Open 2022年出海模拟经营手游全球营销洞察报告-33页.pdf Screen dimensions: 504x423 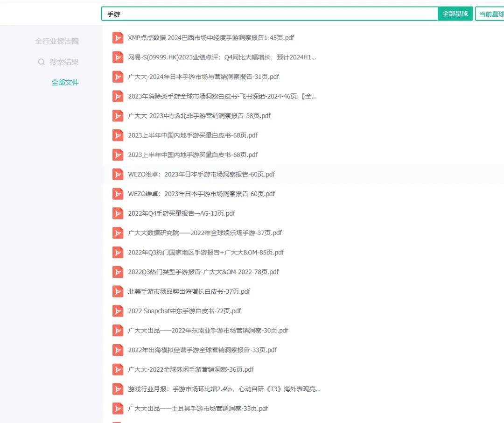pyautogui.click(x=202, y=350)
